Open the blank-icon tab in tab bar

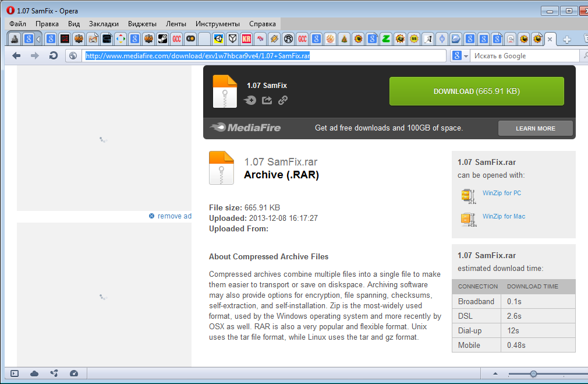(x=204, y=38)
